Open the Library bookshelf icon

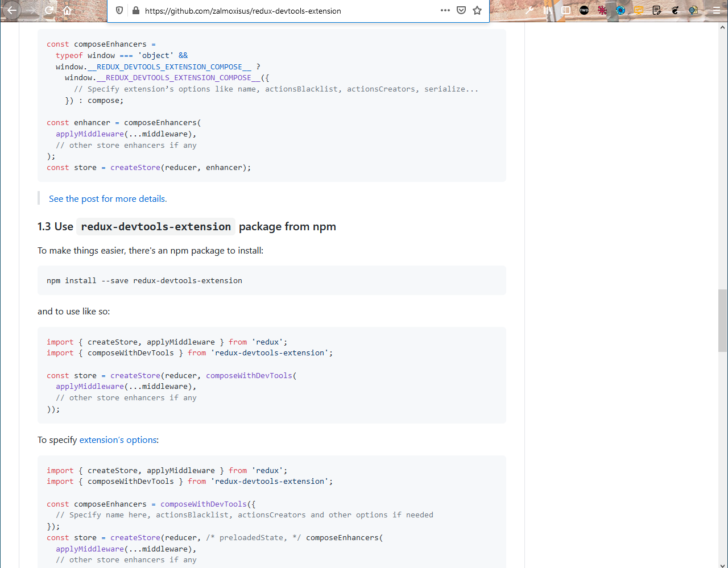click(x=548, y=10)
